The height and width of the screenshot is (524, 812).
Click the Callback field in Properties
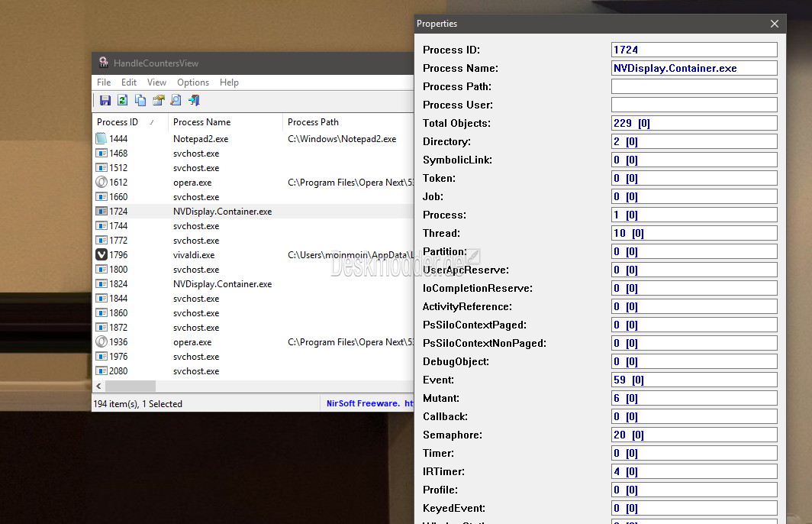694,416
